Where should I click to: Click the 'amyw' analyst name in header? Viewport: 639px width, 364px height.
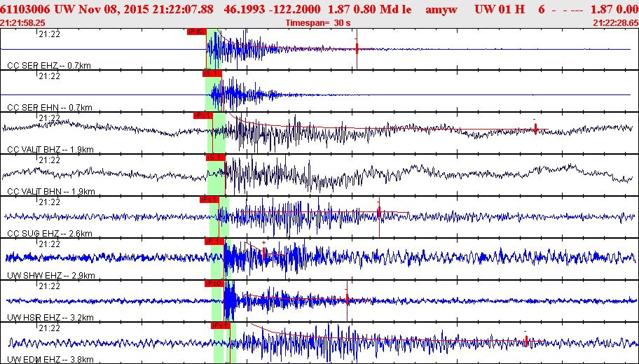(x=441, y=9)
